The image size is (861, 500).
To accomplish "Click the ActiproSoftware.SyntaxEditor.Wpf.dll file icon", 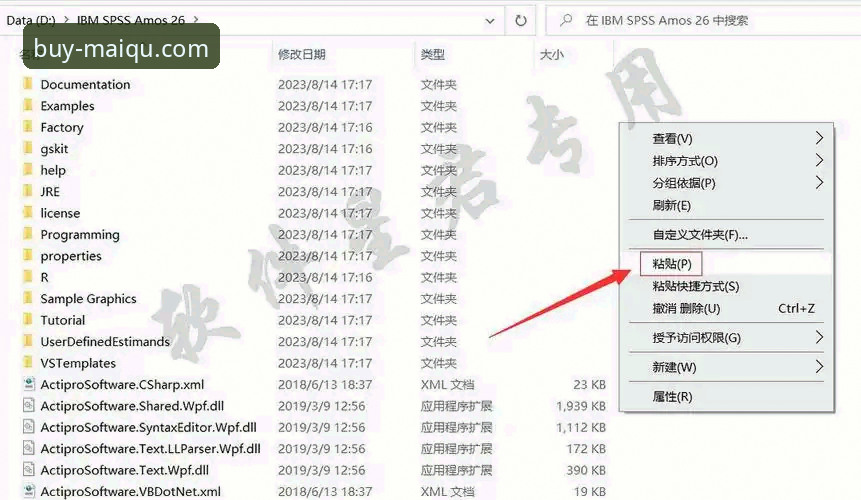I will pos(29,427).
